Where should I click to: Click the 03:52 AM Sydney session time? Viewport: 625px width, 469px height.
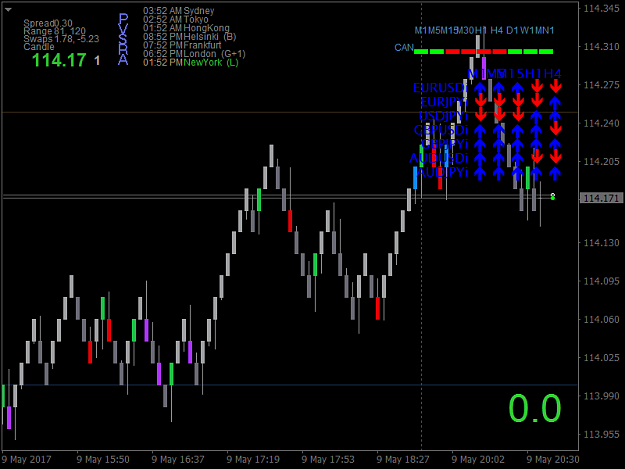tap(179, 11)
